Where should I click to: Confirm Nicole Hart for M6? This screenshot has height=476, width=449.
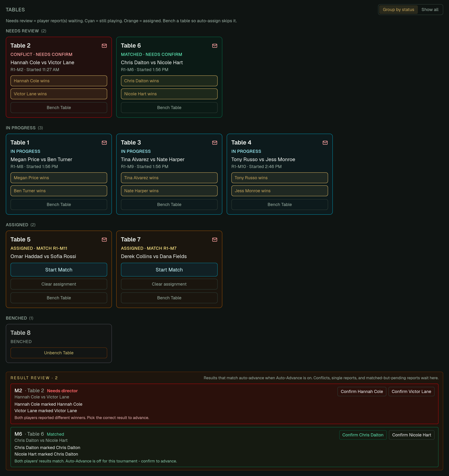412,435
